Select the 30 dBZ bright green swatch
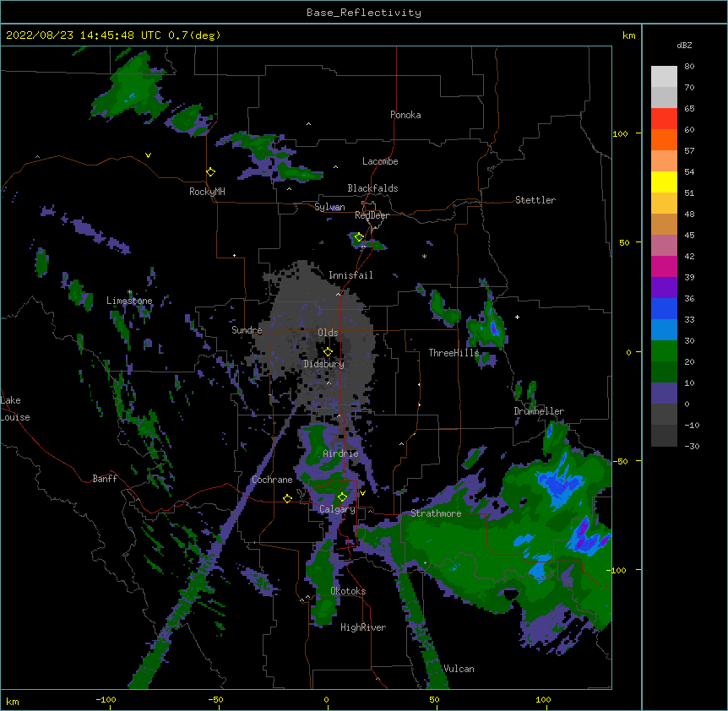This screenshot has width=728, height=711. (664, 351)
